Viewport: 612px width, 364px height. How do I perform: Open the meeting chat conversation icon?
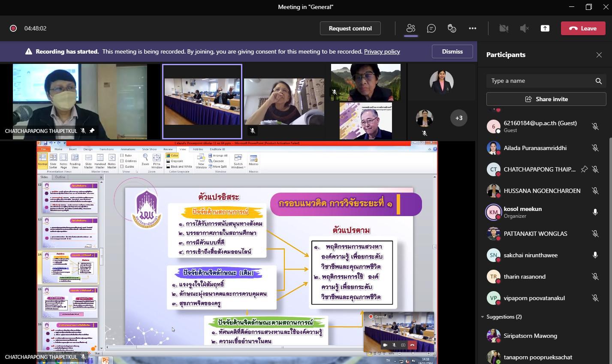(431, 28)
